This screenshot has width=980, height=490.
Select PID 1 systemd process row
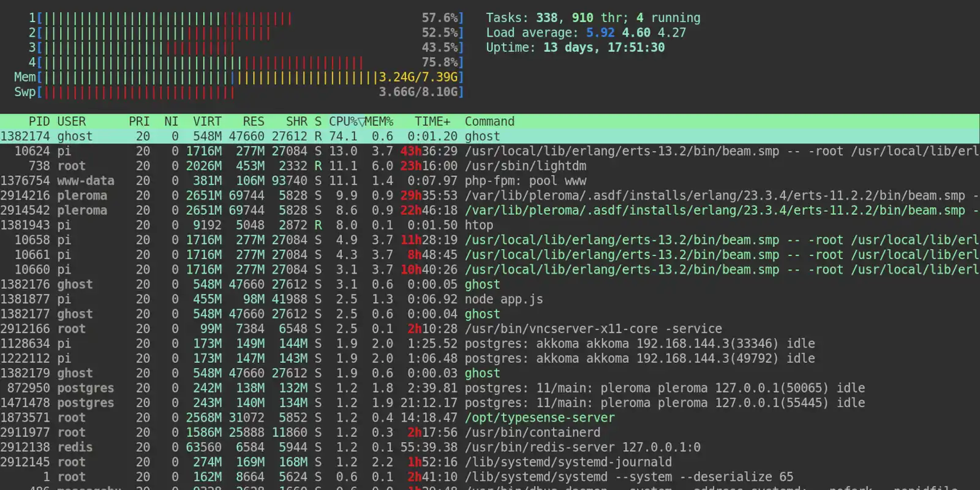pyautogui.click(x=490, y=477)
